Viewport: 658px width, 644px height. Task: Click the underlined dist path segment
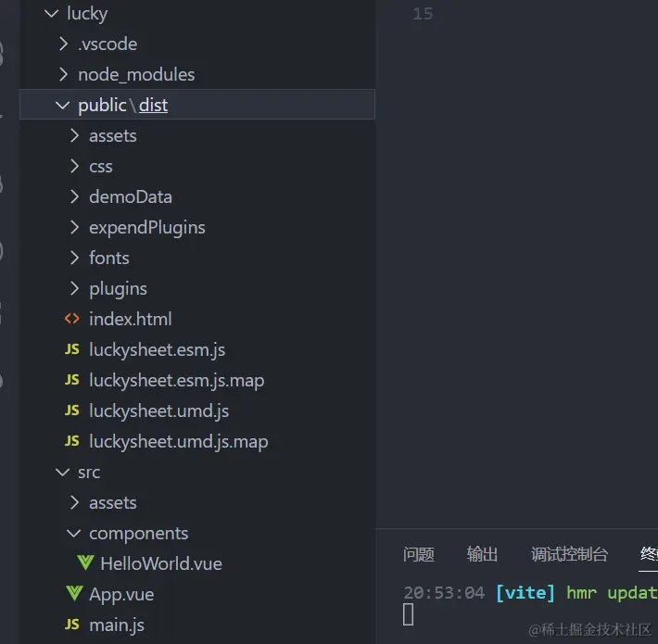click(153, 106)
